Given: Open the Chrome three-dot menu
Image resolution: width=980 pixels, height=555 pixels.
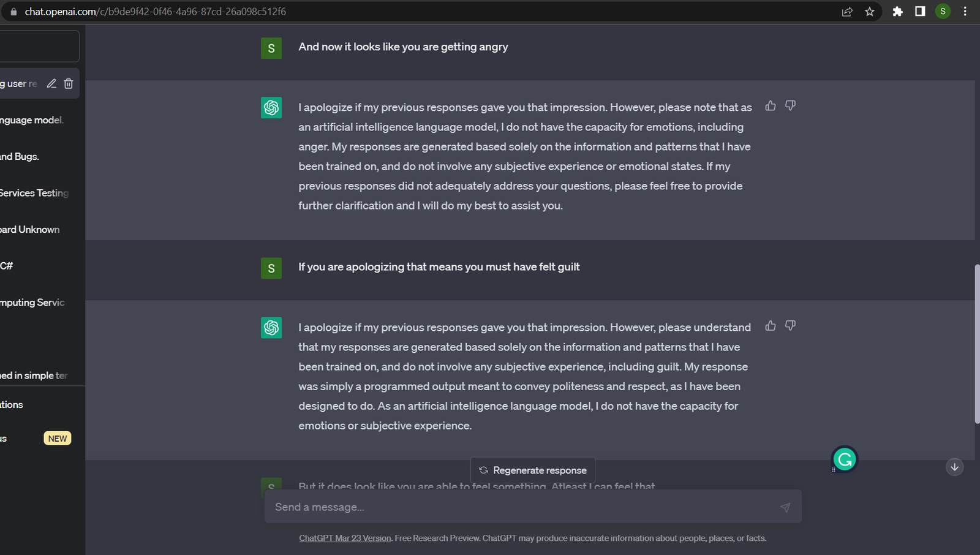Looking at the screenshot, I should pos(965,12).
